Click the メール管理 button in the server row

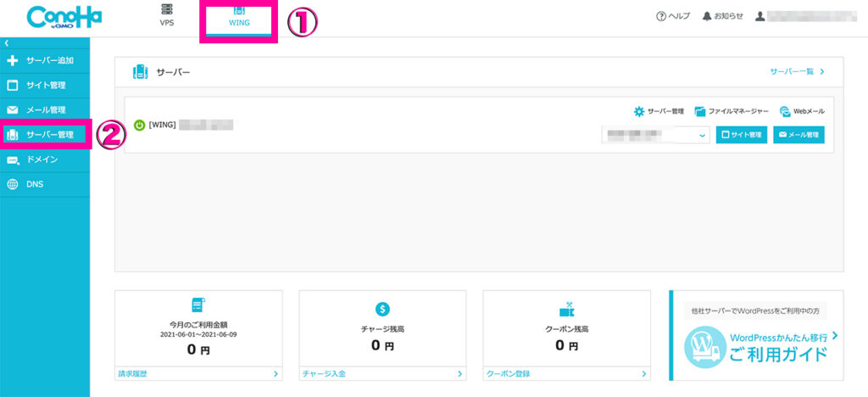pos(798,135)
